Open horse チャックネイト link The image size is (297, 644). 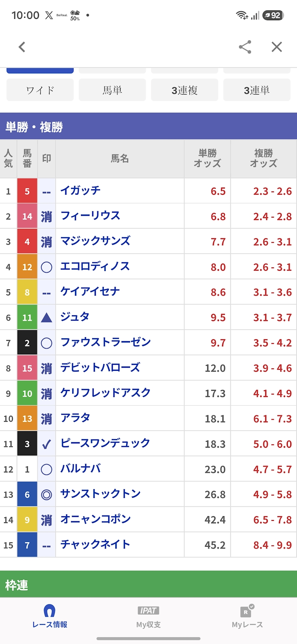click(x=95, y=544)
